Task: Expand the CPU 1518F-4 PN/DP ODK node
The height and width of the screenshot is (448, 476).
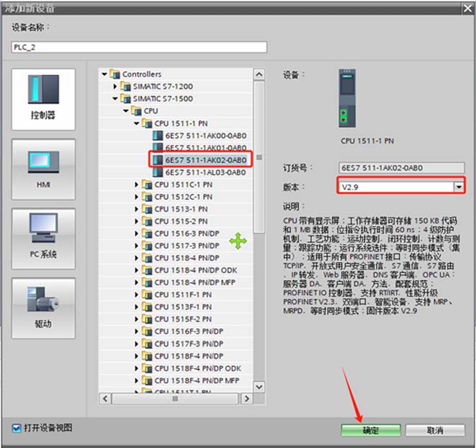Action: pyautogui.click(x=137, y=368)
